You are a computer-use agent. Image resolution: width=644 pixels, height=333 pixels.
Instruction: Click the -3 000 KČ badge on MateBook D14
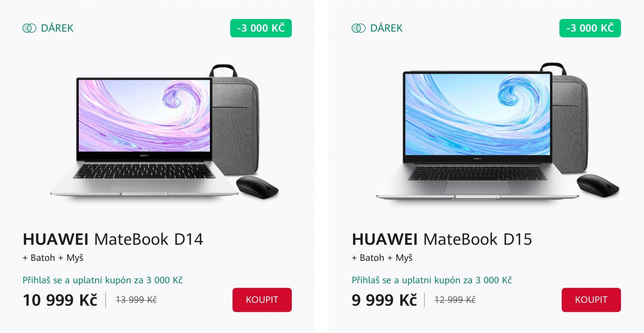261,28
